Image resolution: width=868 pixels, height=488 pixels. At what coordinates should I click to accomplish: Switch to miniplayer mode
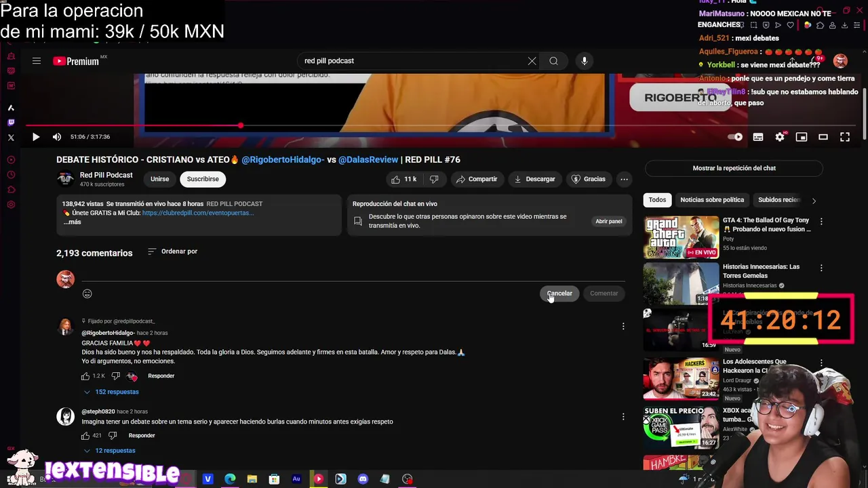(x=802, y=137)
